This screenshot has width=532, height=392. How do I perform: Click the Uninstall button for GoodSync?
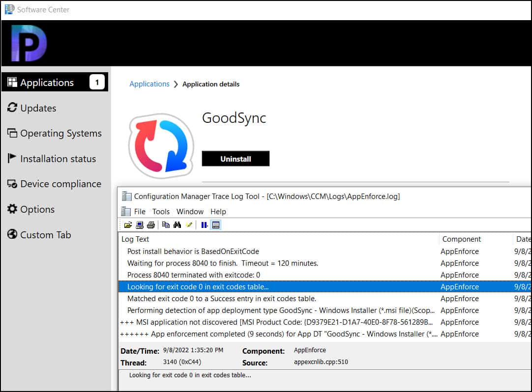[236, 159]
